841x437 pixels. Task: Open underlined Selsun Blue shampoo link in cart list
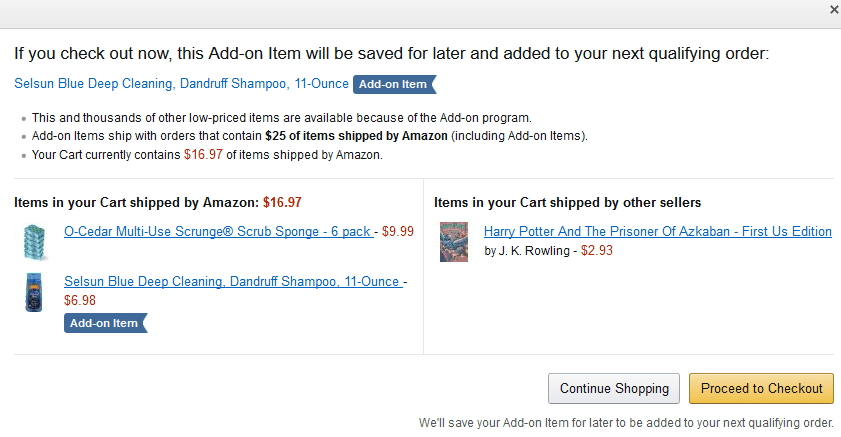point(233,282)
